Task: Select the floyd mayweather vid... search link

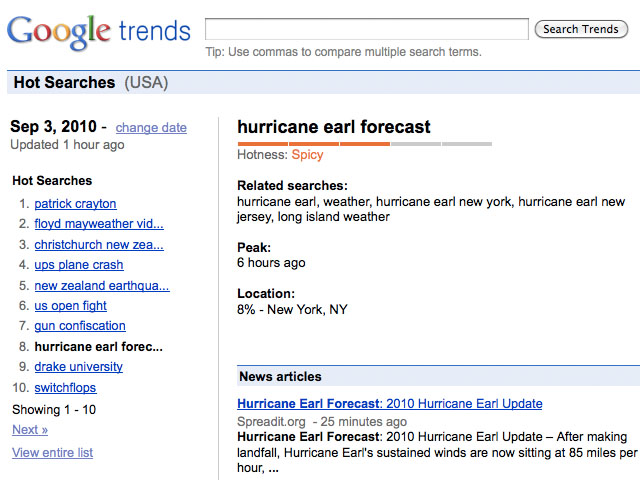Action: click(99, 224)
